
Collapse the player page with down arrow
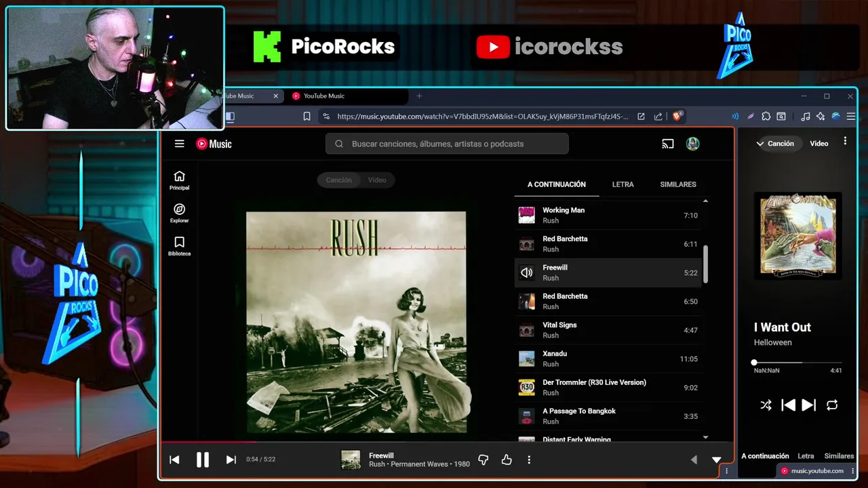coord(716,460)
